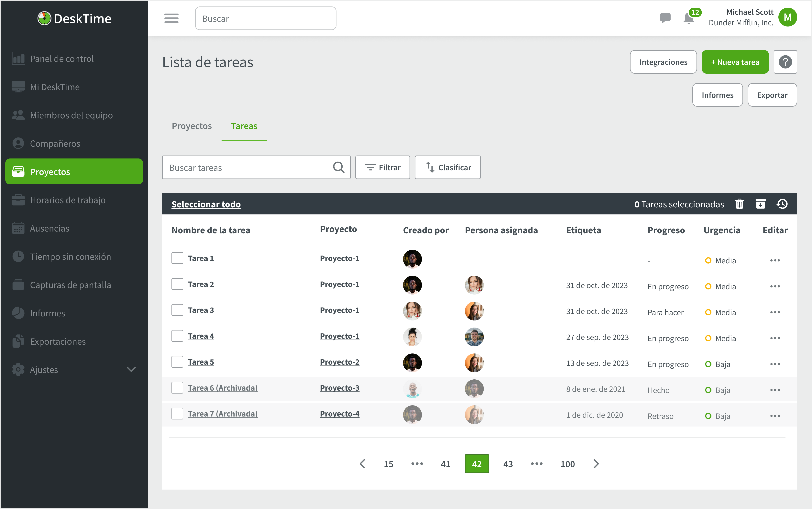
Task: Click the Informes button under Nueva tarea
Action: click(717, 95)
